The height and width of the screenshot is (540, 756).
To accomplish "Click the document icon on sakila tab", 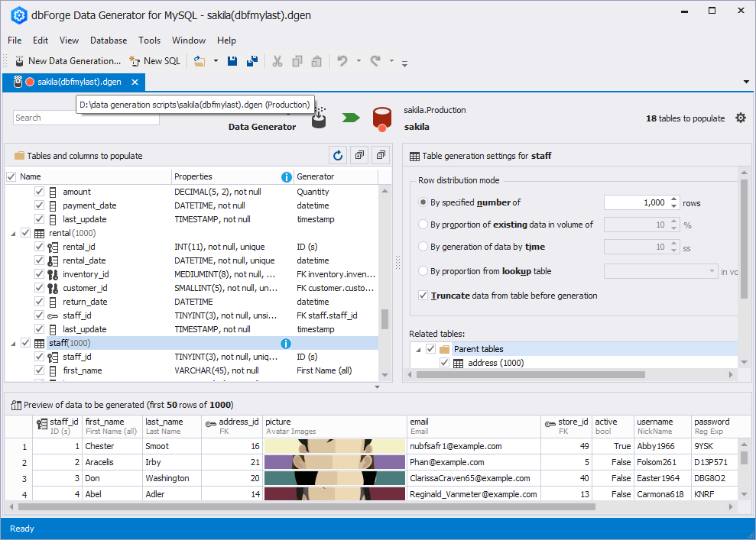I will click(18, 82).
